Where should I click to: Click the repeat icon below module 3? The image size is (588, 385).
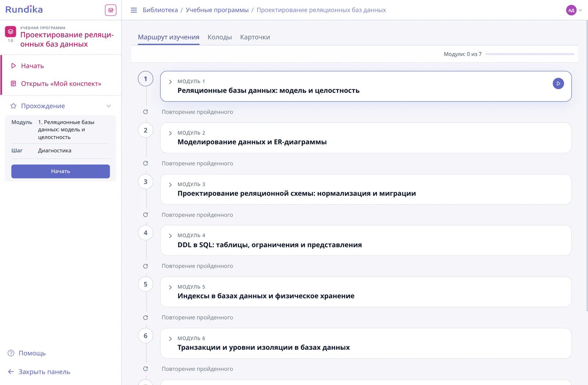(x=146, y=215)
